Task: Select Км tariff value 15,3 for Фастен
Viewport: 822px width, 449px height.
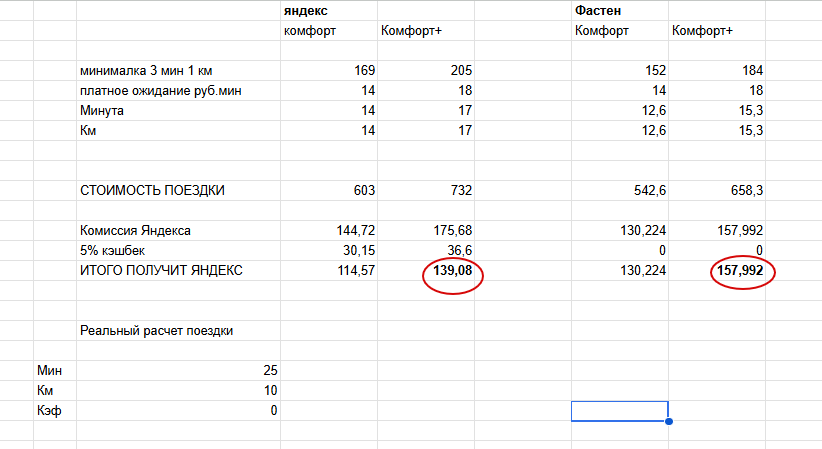Action: click(751, 130)
